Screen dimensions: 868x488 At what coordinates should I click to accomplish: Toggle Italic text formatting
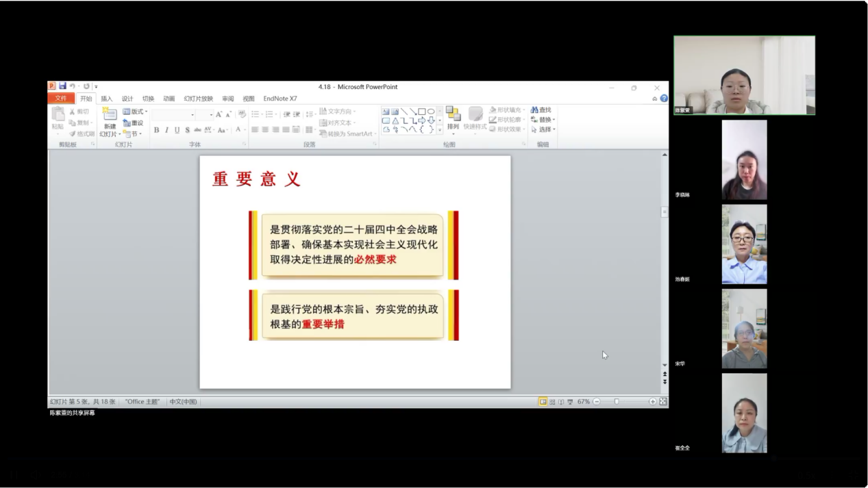(166, 130)
